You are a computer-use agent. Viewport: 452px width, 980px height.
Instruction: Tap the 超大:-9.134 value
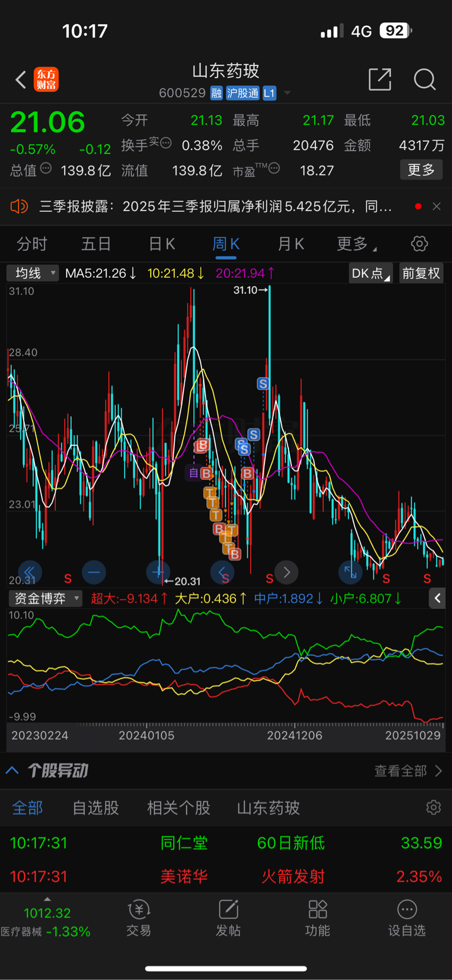click(x=130, y=599)
